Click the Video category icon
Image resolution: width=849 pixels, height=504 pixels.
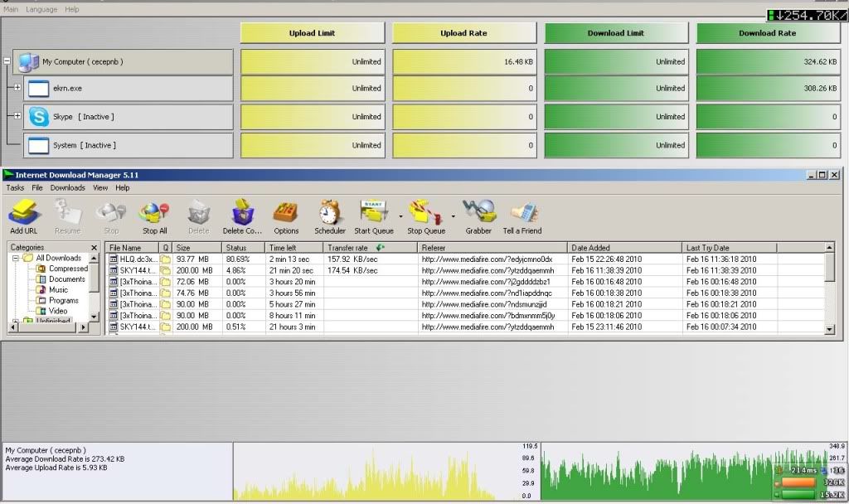pos(41,311)
